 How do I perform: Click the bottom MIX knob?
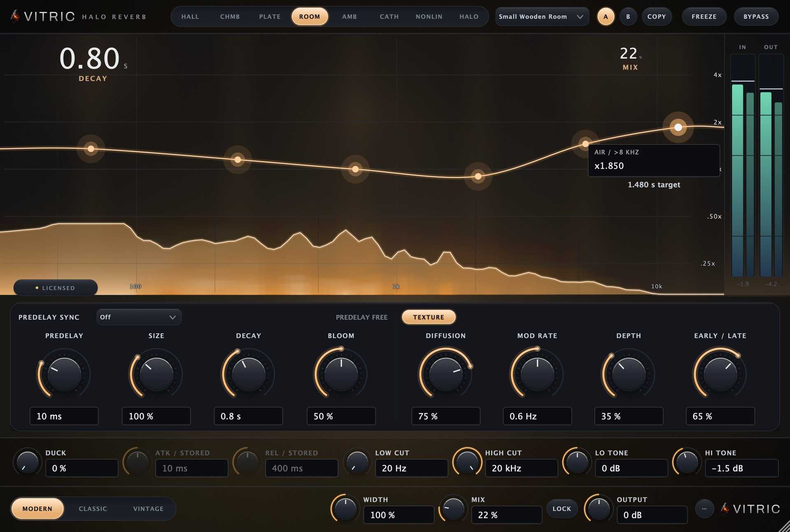[453, 509]
